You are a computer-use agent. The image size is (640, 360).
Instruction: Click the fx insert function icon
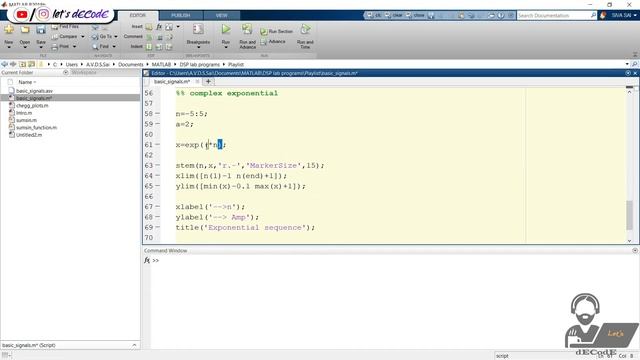pos(159,27)
